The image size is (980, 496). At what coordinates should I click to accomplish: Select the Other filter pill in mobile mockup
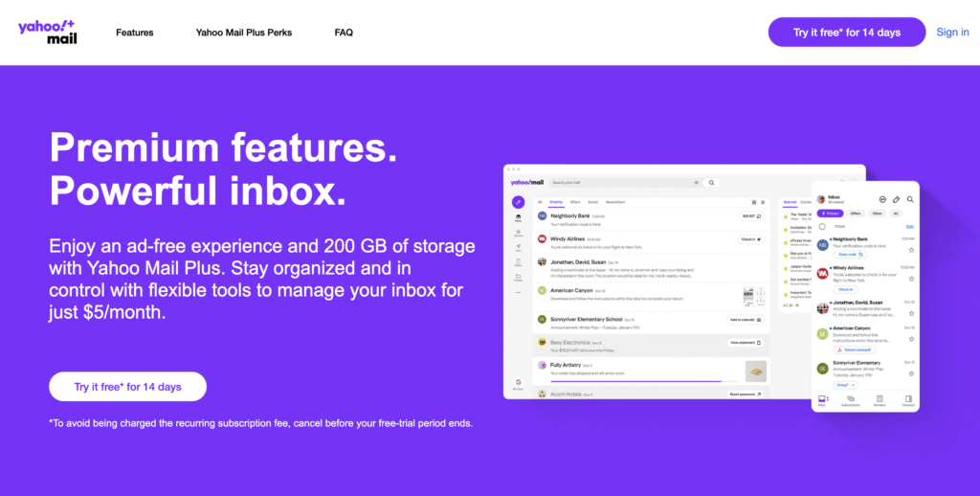pyautogui.click(x=878, y=214)
